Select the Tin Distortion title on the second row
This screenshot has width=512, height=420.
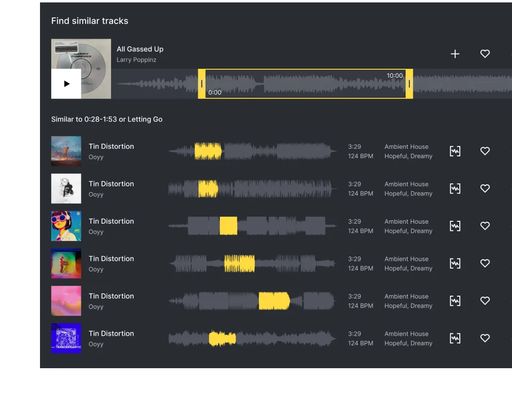111,184
